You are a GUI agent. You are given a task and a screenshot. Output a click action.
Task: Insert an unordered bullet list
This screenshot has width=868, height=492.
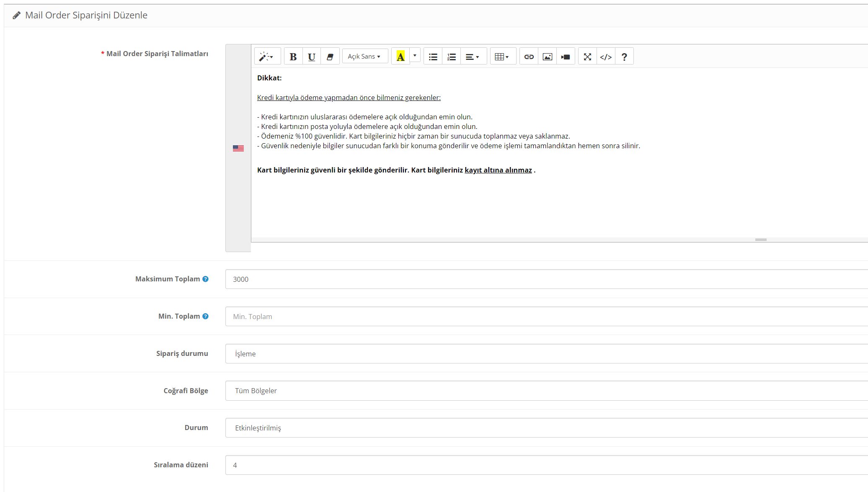(x=433, y=57)
